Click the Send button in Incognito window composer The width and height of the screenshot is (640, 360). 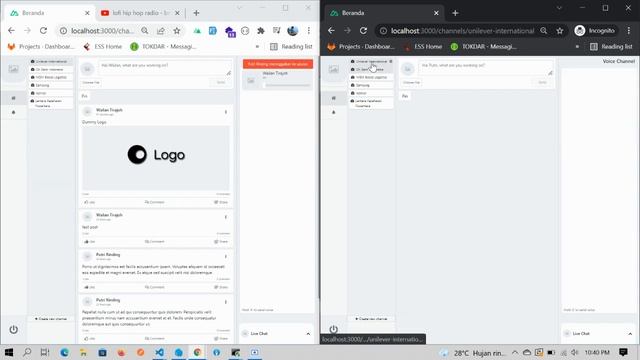[542, 82]
